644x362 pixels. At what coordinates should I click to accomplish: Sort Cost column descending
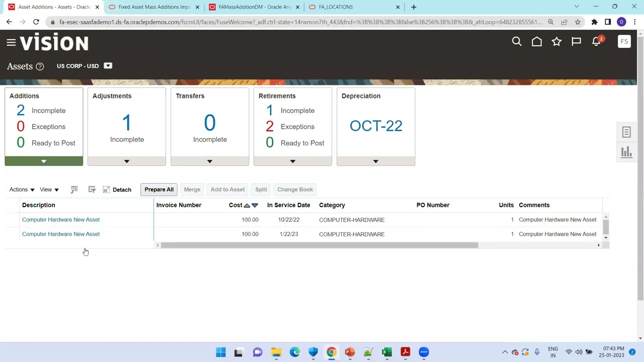[x=255, y=205]
